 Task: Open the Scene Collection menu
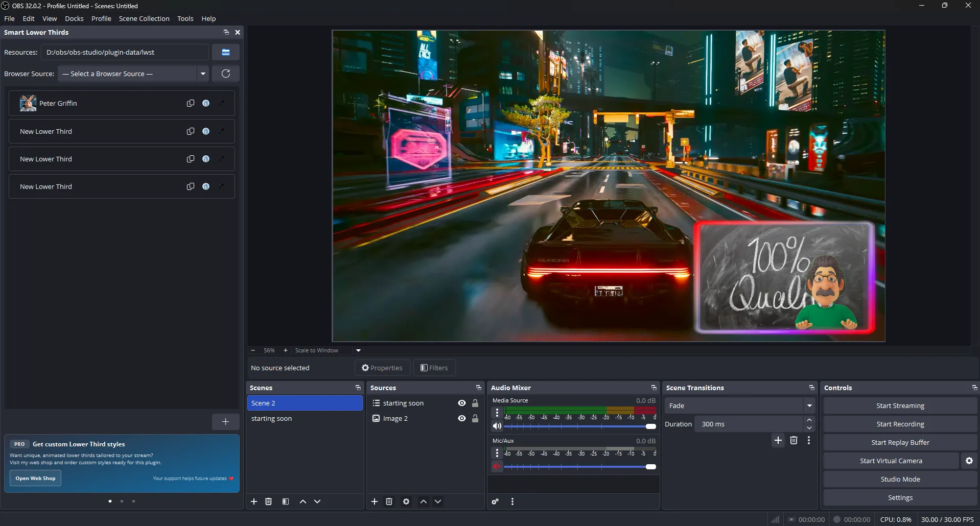click(144, 18)
